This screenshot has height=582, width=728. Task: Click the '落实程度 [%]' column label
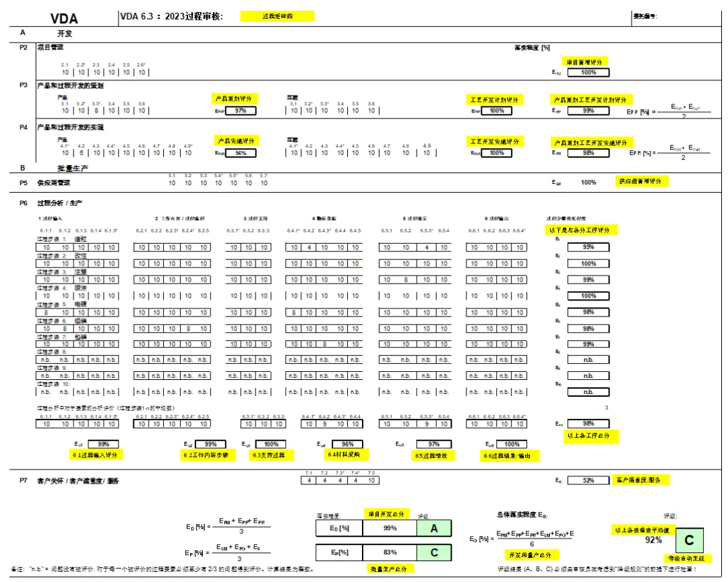click(x=532, y=48)
